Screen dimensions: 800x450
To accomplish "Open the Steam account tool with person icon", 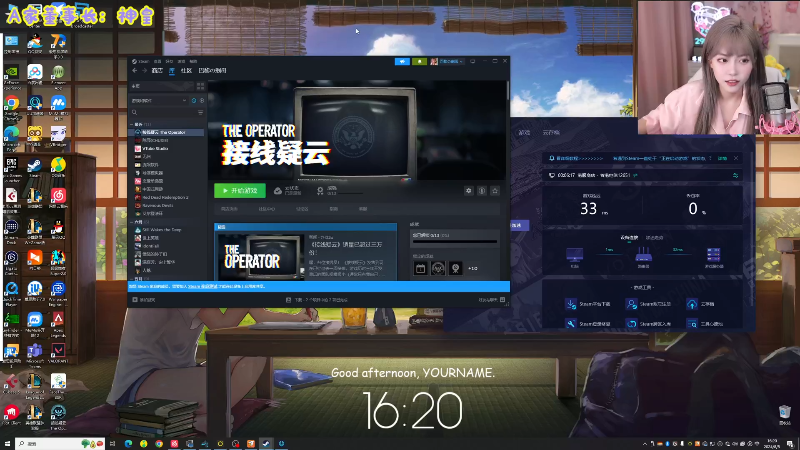I will coord(648,304).
